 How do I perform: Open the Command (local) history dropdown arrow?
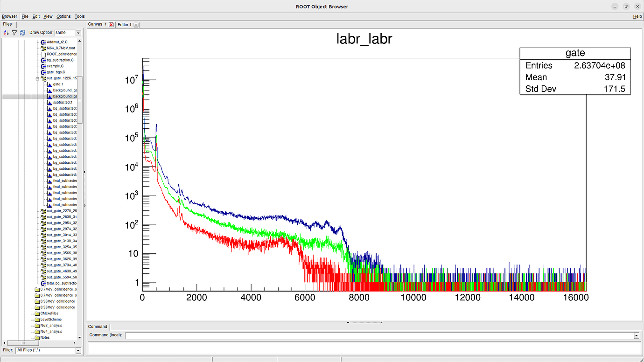[636, 335]
